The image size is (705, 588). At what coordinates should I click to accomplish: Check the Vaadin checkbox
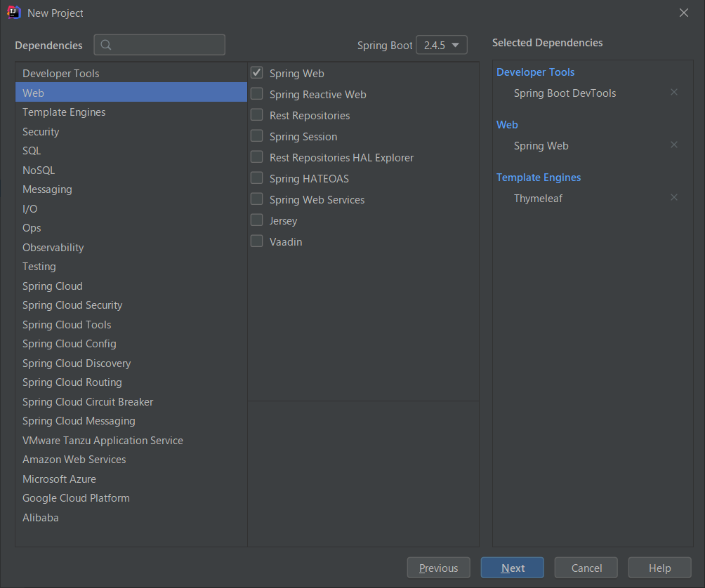(257, 241)
